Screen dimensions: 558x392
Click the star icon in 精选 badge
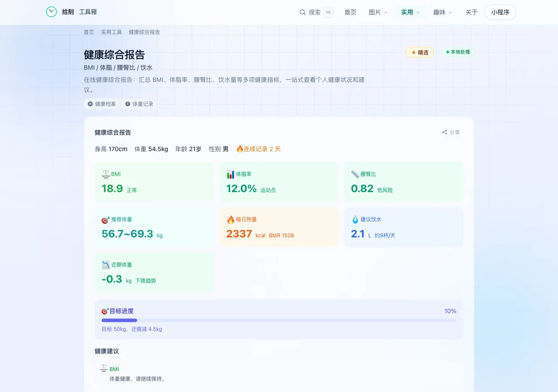[414, 52]
